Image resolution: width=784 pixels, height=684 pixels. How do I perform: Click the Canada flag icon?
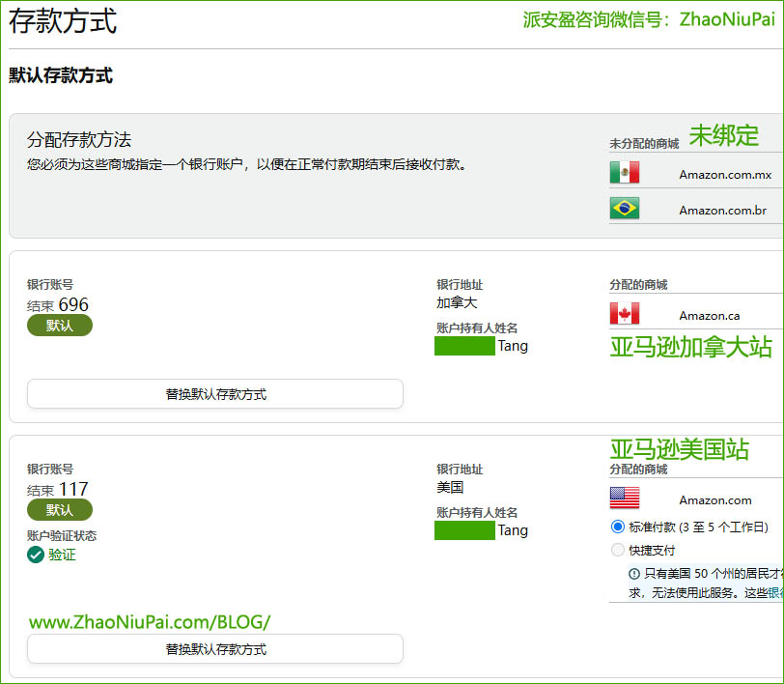click(625, 314)
